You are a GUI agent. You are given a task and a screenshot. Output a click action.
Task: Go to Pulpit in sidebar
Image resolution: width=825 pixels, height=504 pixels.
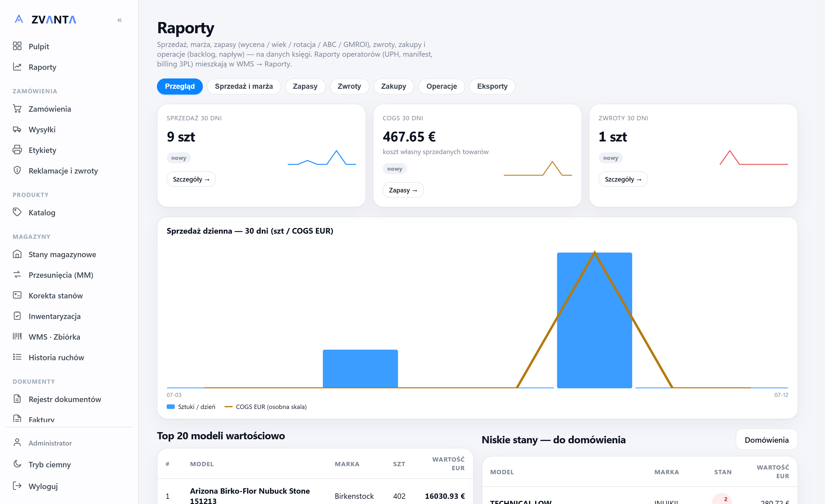click(x=39, y=46)
